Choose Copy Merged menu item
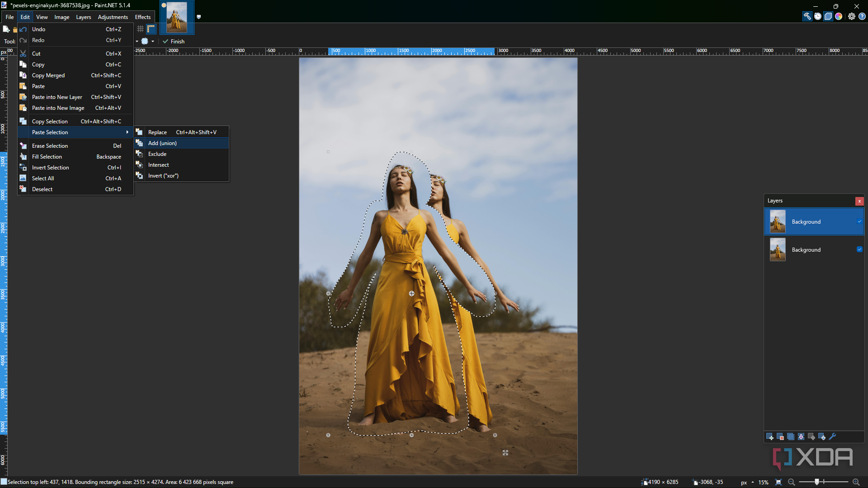This screenshot has width=868, height=488. [x=75, y=75]
